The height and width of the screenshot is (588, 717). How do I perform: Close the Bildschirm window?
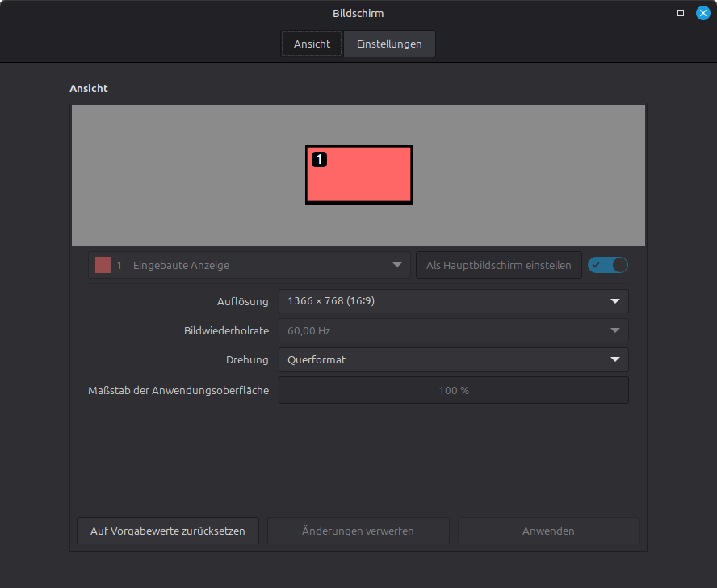click(702, 13)
